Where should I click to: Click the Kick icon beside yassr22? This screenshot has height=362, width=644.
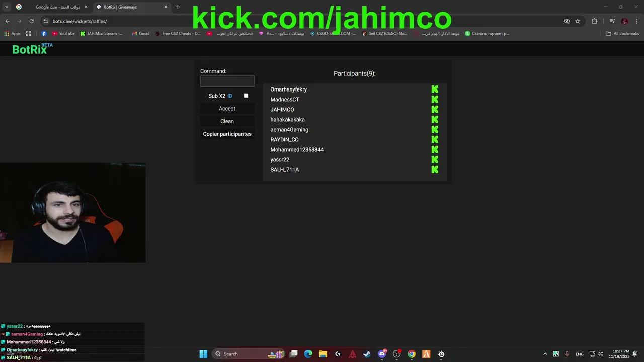pos(435,159)
